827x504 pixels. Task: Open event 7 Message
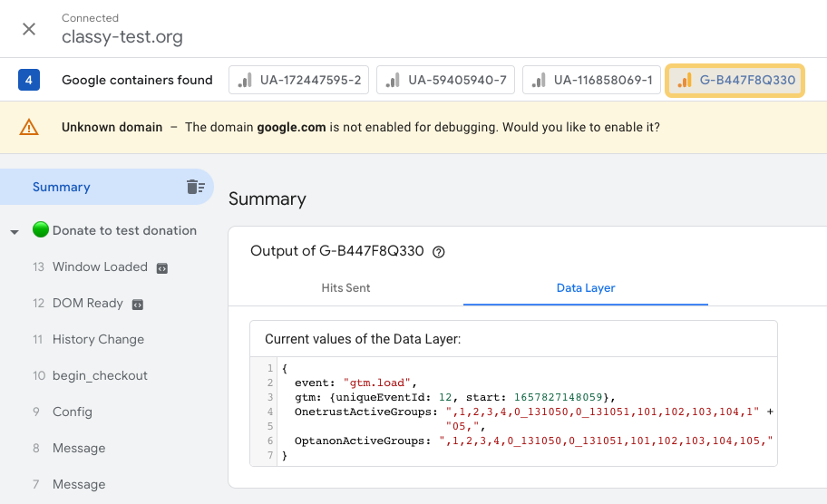[79, 484]
